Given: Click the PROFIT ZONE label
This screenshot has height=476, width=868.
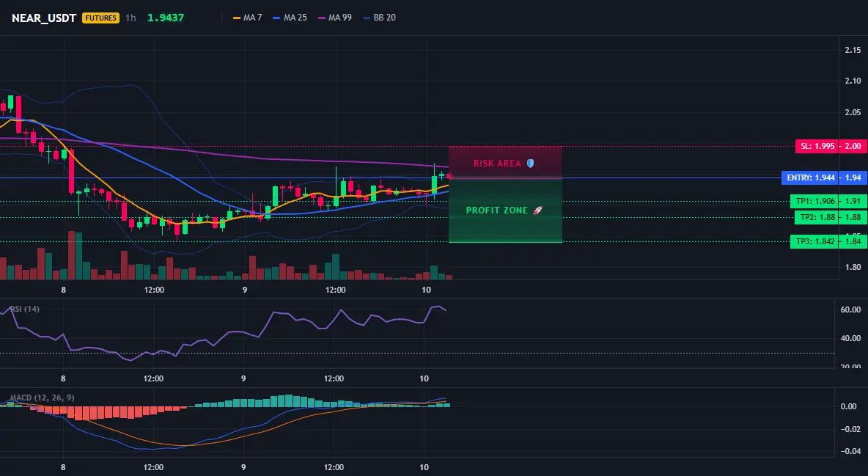Looking at the screenshot, I should click(x=497, y=210).
